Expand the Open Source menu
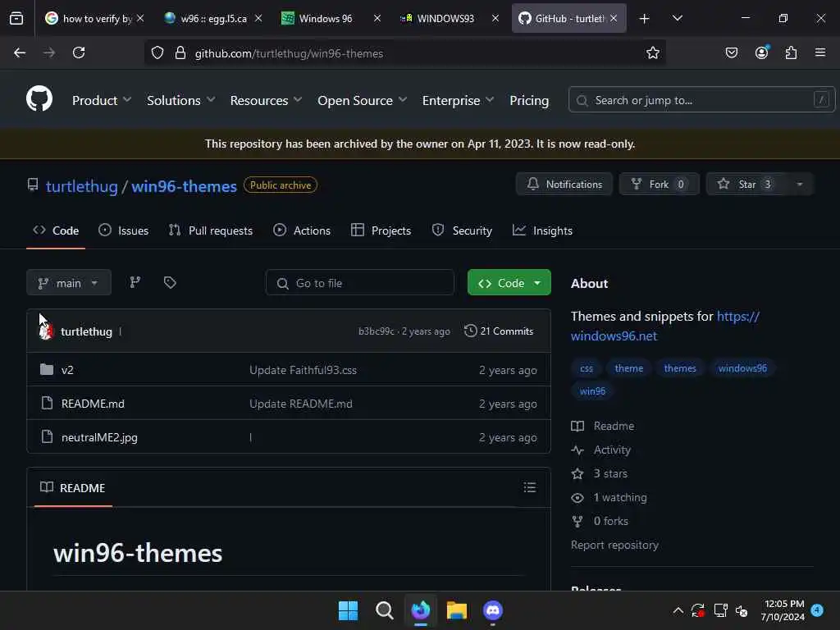Image resolution: width=840 pixels, height=630 pixels. pyautogui.click(x=362, y=100)
